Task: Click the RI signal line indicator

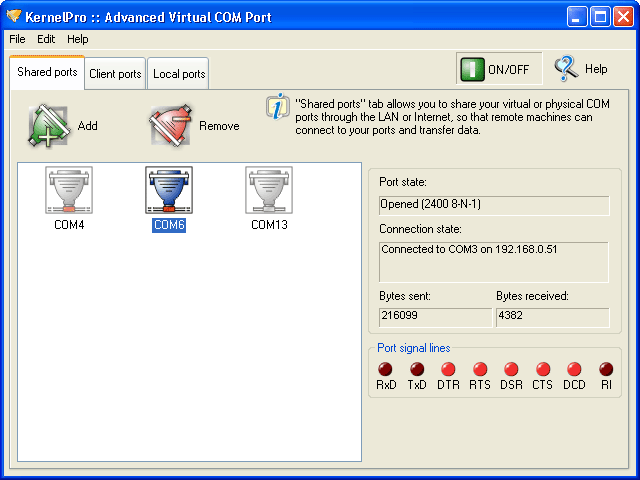Action: click(606, 369)
